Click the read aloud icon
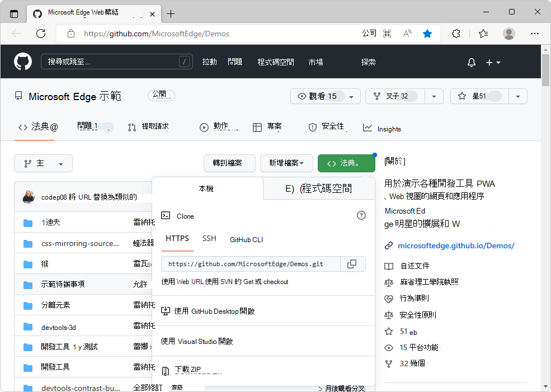 (x=407, y=34)
